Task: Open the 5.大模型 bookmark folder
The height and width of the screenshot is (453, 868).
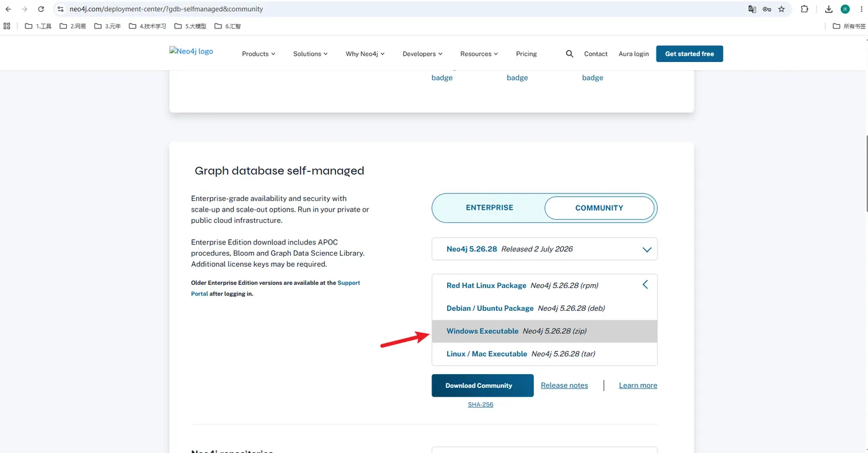Action: pyautogui.click(x=190, y=26)
